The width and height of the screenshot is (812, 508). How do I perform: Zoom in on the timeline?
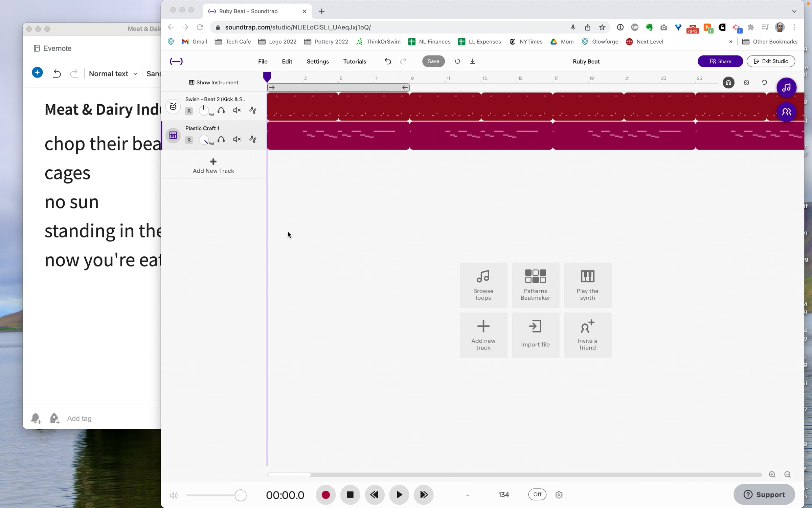(772, 474)
